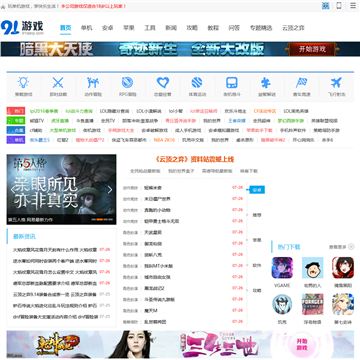360x360 pixels.
Task: Switch game list to 安卓 side tab
Action: coord(257,190)
